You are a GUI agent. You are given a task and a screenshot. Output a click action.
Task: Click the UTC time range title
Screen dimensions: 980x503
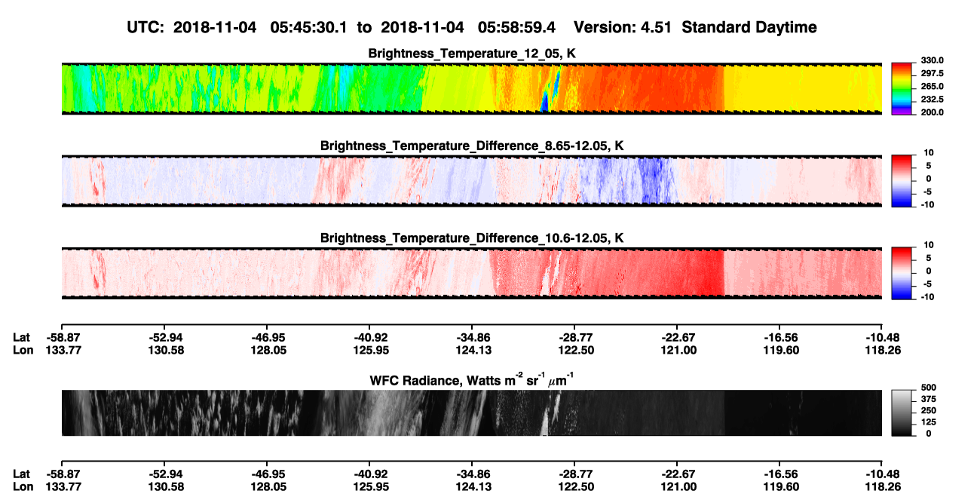click(473, 27)
